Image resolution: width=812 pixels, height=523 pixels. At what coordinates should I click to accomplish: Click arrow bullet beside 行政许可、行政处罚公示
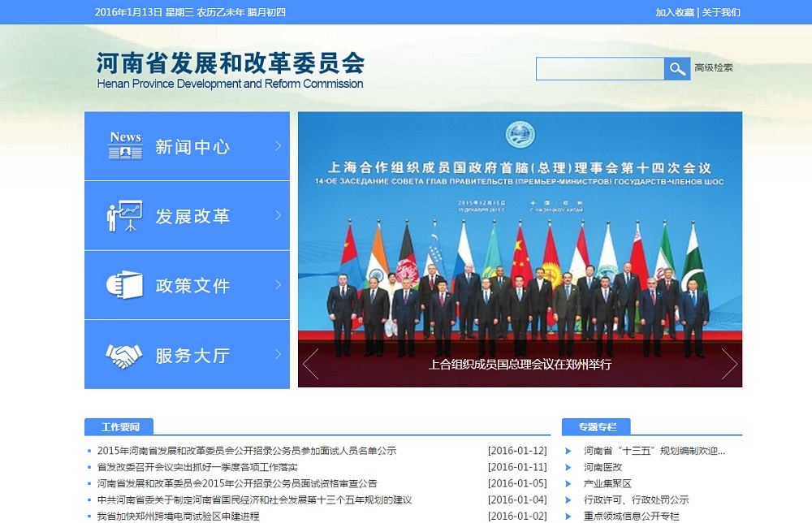(x=568, y=500)
